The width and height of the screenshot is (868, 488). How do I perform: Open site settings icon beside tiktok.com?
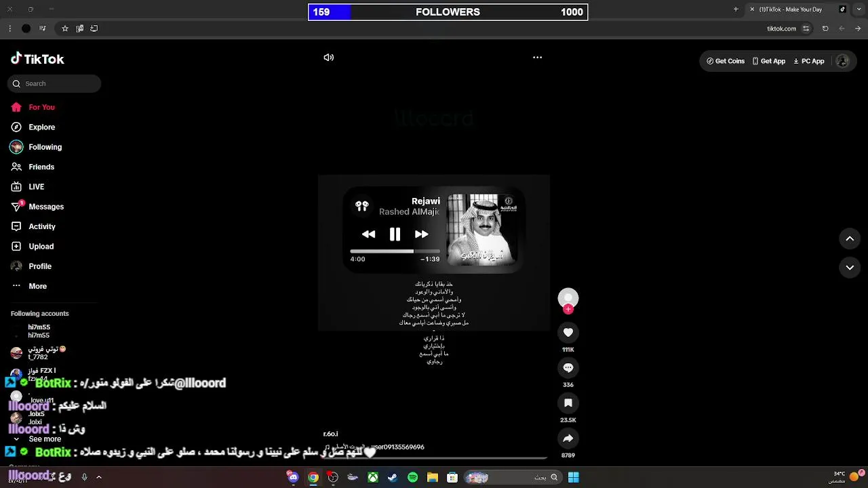tap(806, 28)
